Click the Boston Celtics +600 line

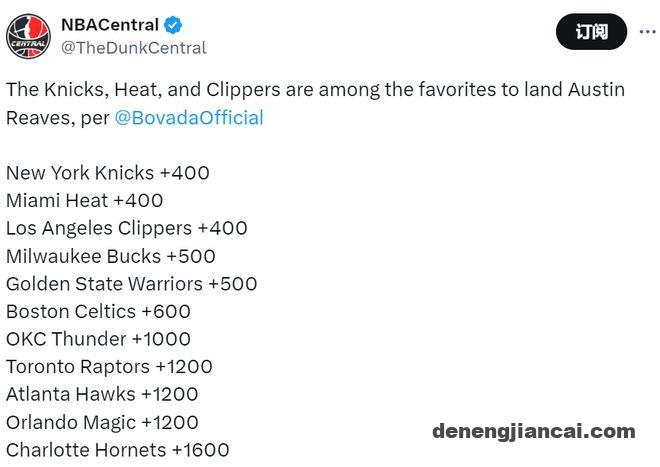(x=98, y=312)
